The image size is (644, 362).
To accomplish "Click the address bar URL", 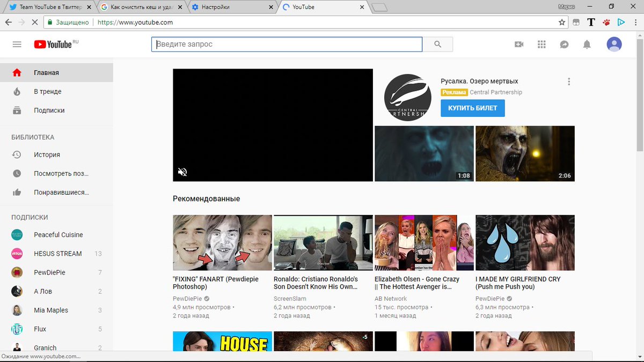I will [x=135, y=23].
